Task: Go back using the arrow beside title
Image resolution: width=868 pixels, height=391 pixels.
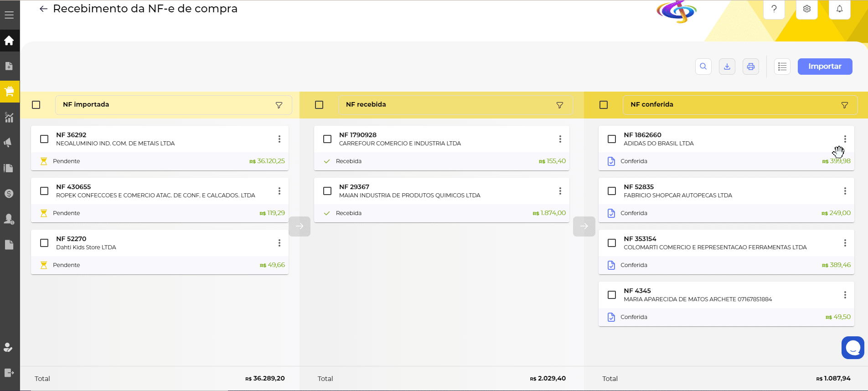Action: [43, 9]
